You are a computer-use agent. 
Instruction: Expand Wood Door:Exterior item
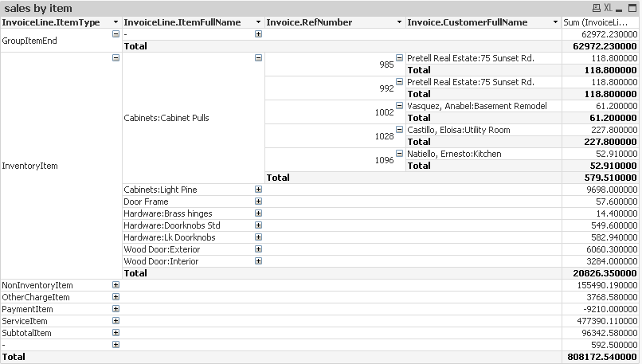coord(258,249)
